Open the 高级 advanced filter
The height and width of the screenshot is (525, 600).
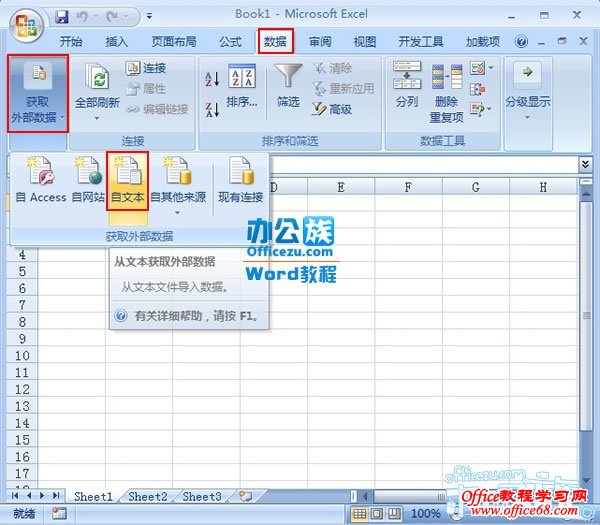(332, 109)
